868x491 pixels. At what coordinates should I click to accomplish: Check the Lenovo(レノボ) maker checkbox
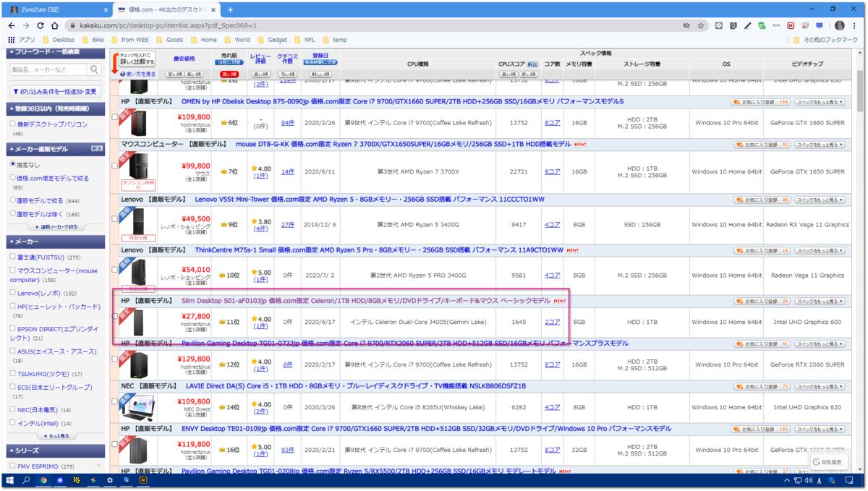coord(13,293)
